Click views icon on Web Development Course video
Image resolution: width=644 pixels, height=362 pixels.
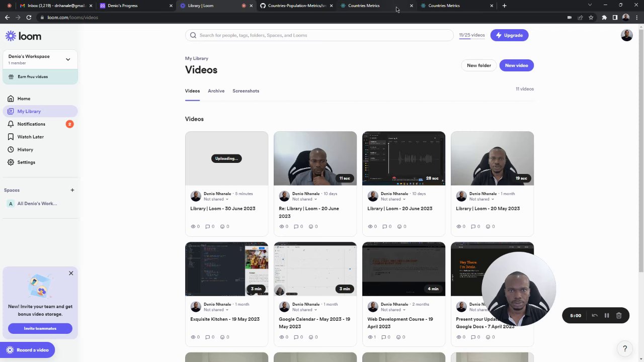[371, 337]
